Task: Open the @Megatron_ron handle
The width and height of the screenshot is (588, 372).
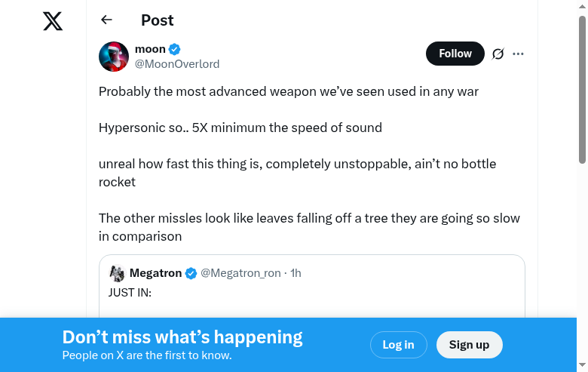Action: pos(240,273)
